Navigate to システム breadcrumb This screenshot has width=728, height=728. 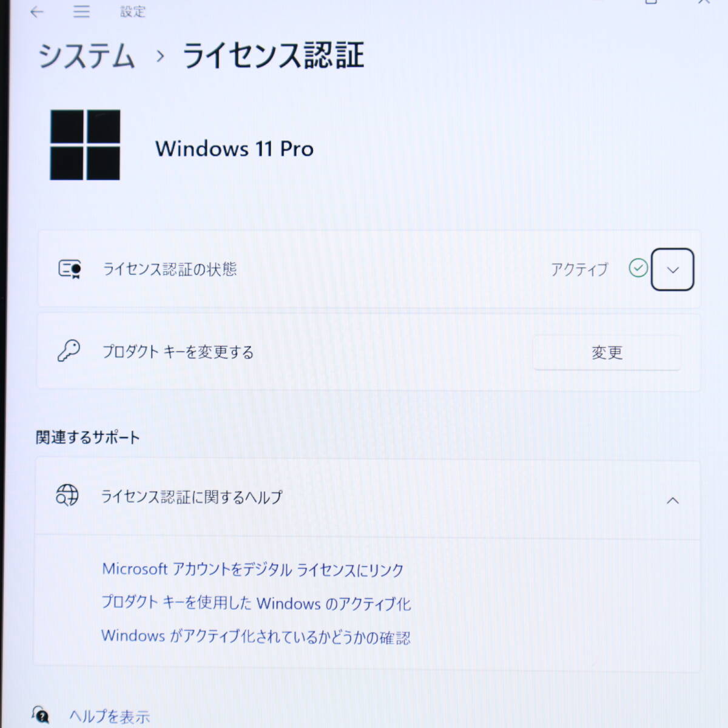87,56
